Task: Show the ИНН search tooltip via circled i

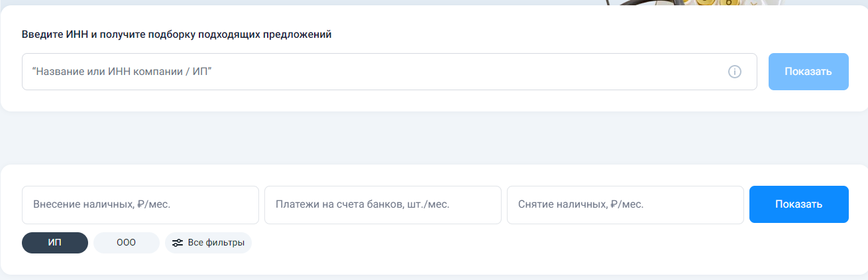Action: click(734, 72)
